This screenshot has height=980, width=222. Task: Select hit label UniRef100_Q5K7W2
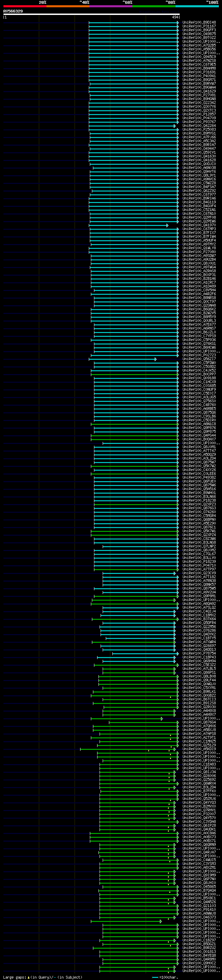[199, 466]
